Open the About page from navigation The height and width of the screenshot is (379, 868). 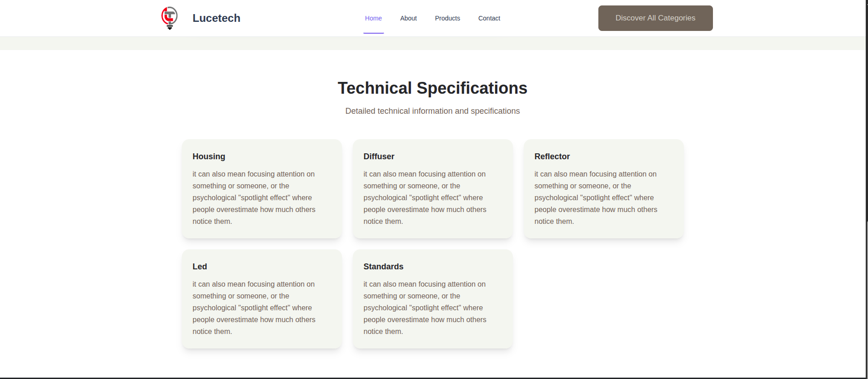tap(408, 18)
